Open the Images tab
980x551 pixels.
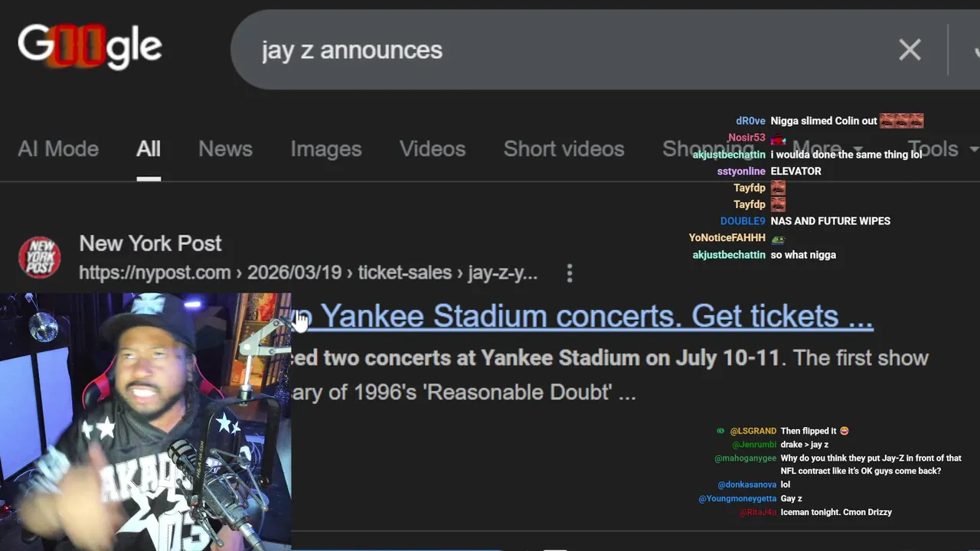click(326, 148)
